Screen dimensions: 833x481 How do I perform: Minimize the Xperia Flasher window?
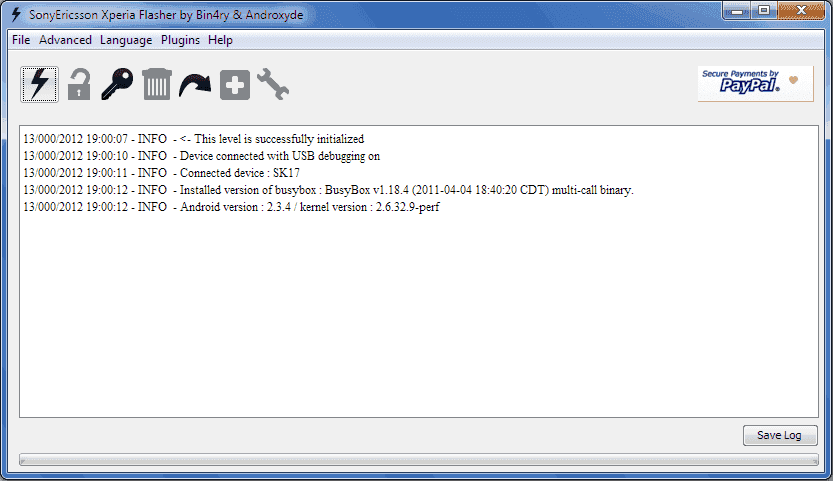736,11
